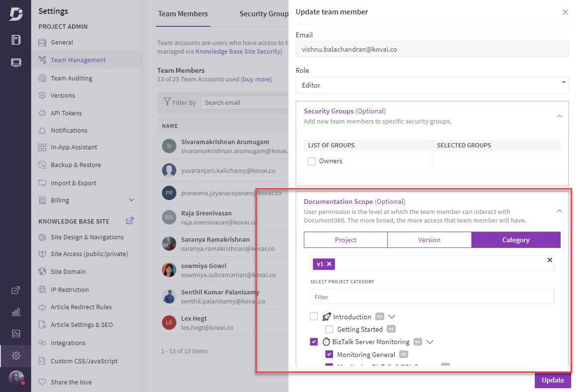Click the Document360 logo at top left
Viewport: 576px width, 392px height.
tap(16, 13)
